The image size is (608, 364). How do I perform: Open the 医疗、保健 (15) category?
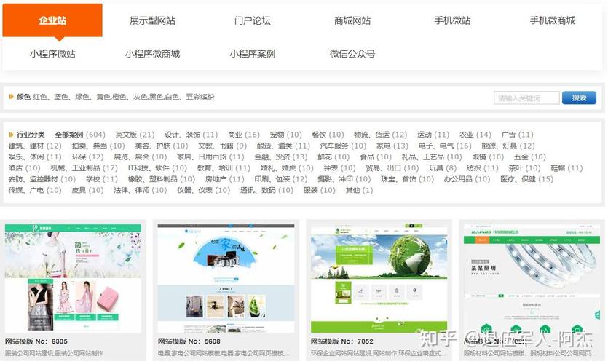(526, 179)
